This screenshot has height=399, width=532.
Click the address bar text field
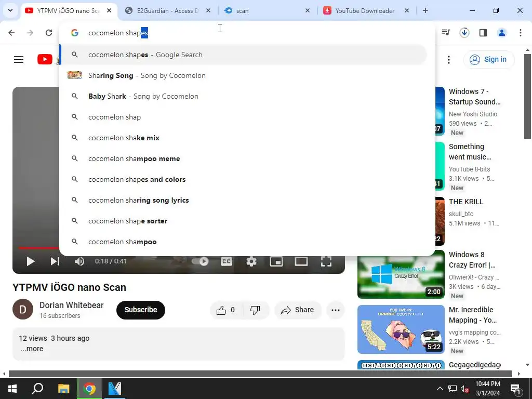pos(247,33)
